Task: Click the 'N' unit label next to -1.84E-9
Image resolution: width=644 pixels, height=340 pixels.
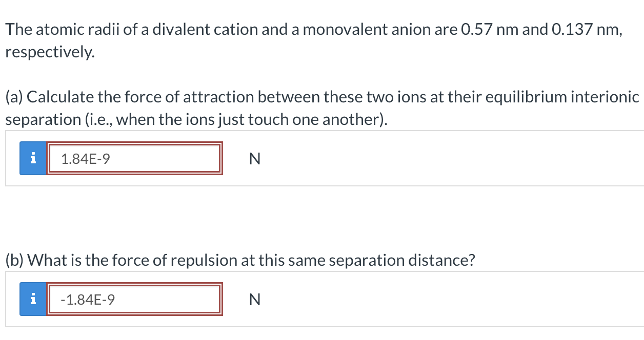Action: pyautogui.click(x=255, y=299)
